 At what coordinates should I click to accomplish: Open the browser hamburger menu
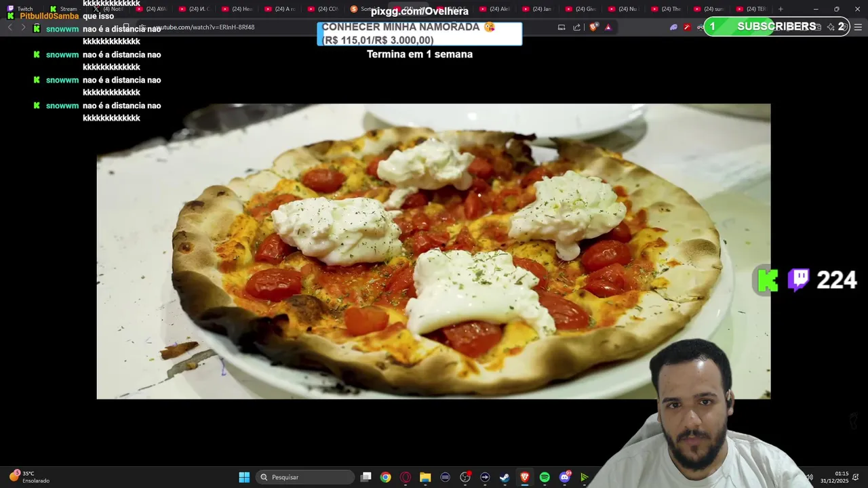[858, 27]
